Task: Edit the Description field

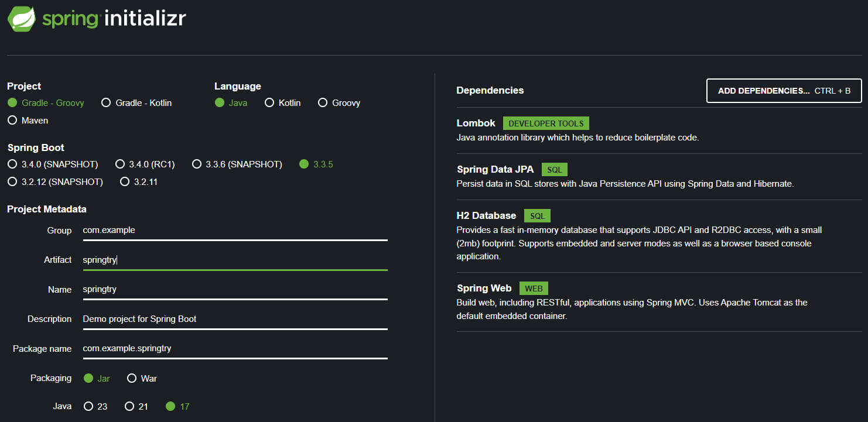Action: pos(235,319)
